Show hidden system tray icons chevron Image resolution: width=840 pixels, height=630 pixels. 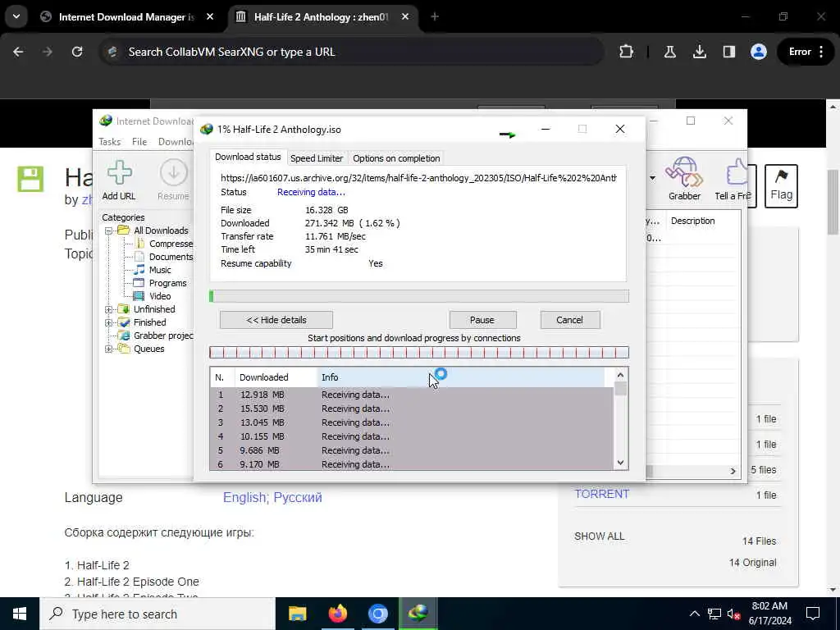(x=694, y=614)
